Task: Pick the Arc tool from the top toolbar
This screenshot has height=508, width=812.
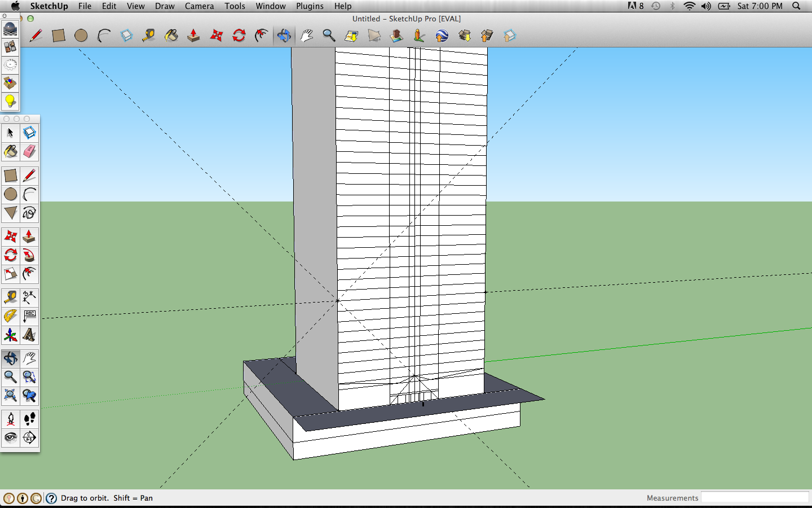Action: pyautogui.click(x=104, y=36)
